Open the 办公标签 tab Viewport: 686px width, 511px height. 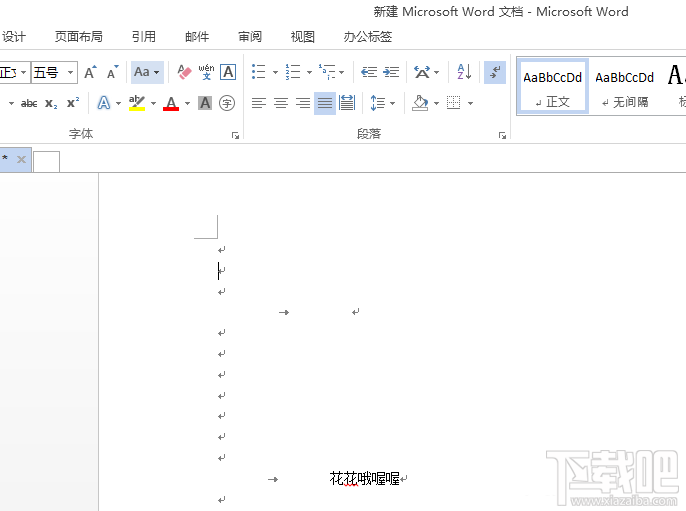[x=368, y=37]
